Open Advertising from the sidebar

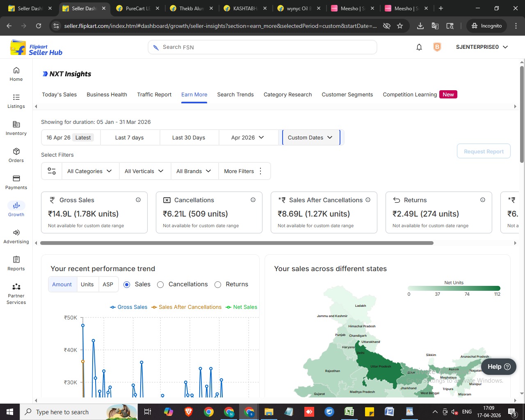pos(16,237)
